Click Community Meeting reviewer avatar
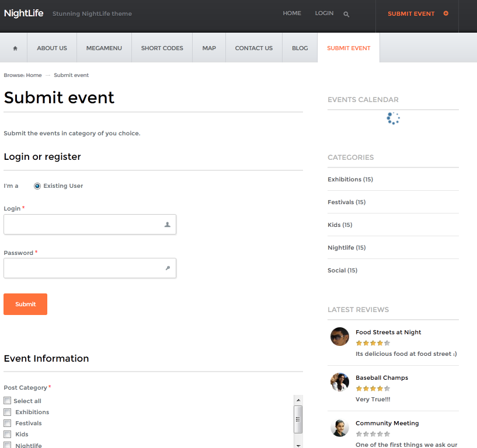Viewport: 477px width, 448px height. (339, 428)
